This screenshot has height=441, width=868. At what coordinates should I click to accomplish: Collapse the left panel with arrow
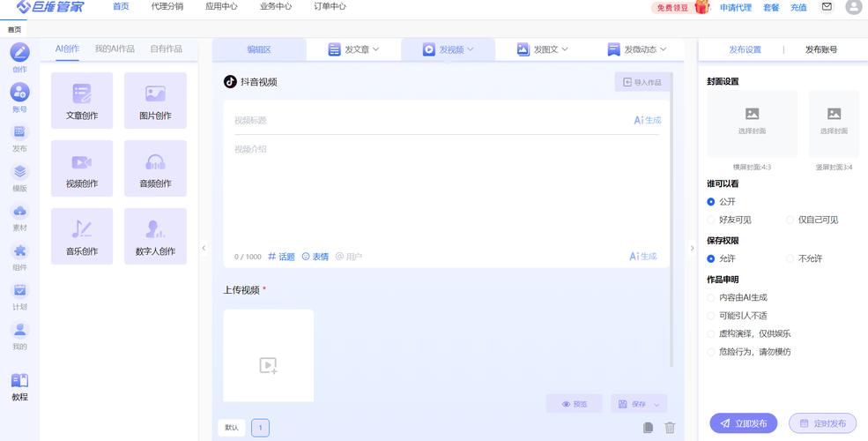click(x=204, y=248)
